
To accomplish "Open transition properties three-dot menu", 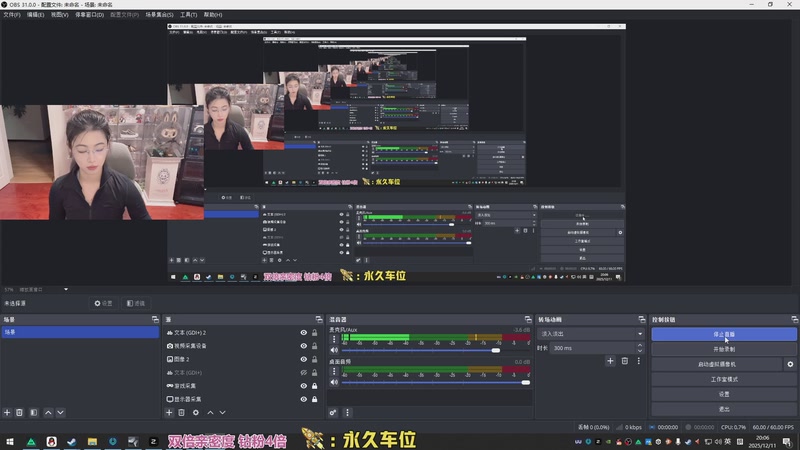I will pos(638,361).
